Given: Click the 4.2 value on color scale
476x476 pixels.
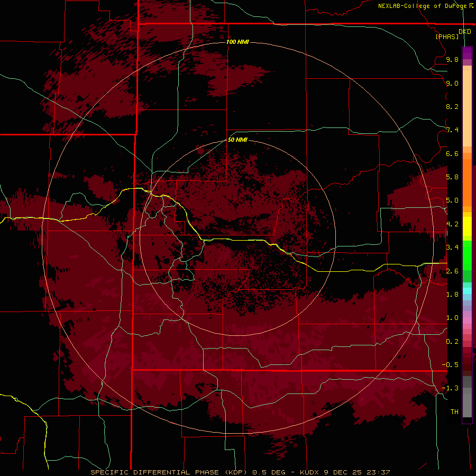Looking at the screenshot, I should 452,224.
